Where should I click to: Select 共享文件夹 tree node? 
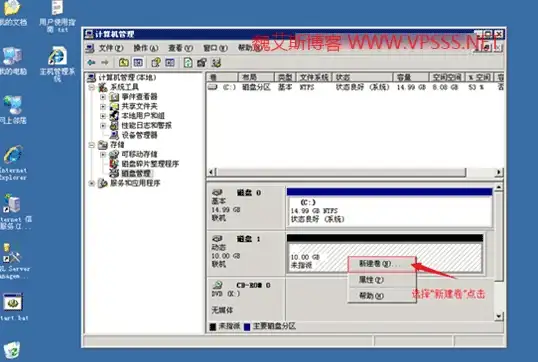(x=139, y=106)
